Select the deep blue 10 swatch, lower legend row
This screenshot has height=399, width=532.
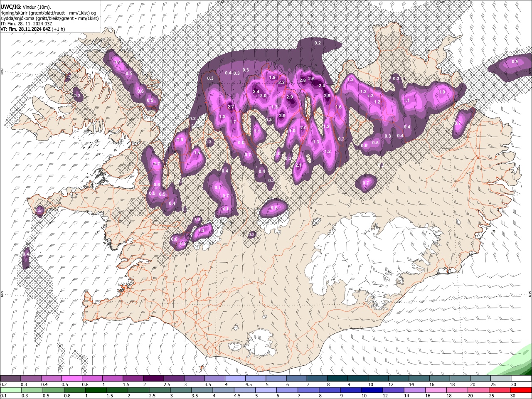(372, 390)
